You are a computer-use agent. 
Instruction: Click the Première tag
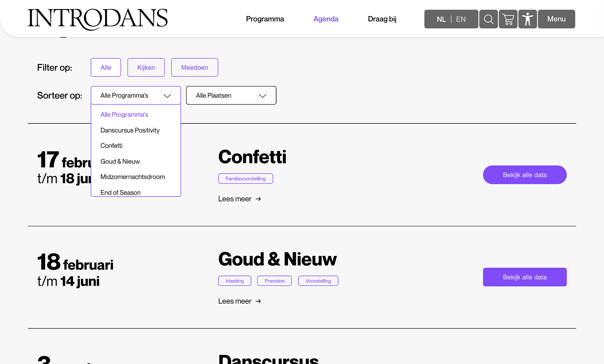pos(274,281)
